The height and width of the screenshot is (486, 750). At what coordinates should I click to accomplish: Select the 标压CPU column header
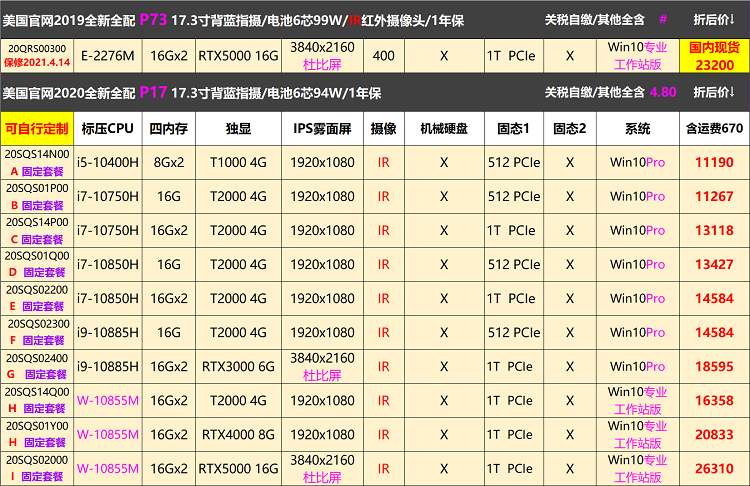coord(108,128)
